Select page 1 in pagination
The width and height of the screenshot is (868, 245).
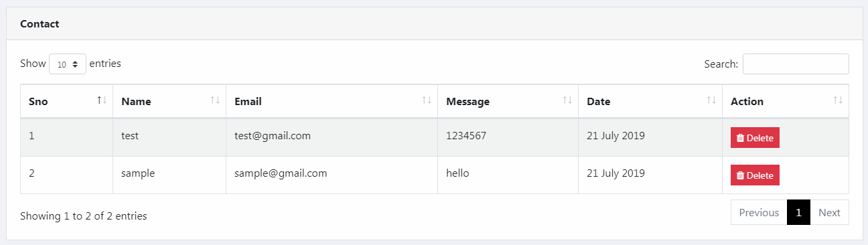[798, 212]
